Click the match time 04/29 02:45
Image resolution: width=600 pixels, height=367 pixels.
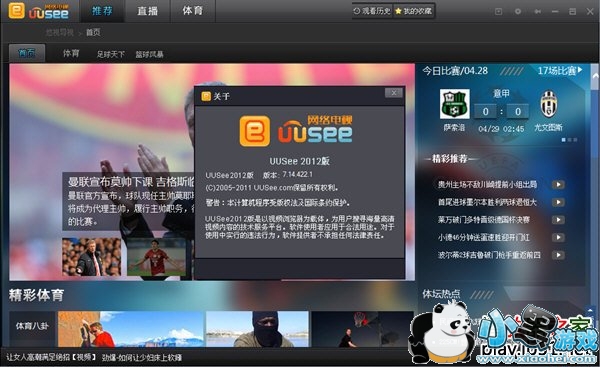pyautogui.click(x=501, y=129)
